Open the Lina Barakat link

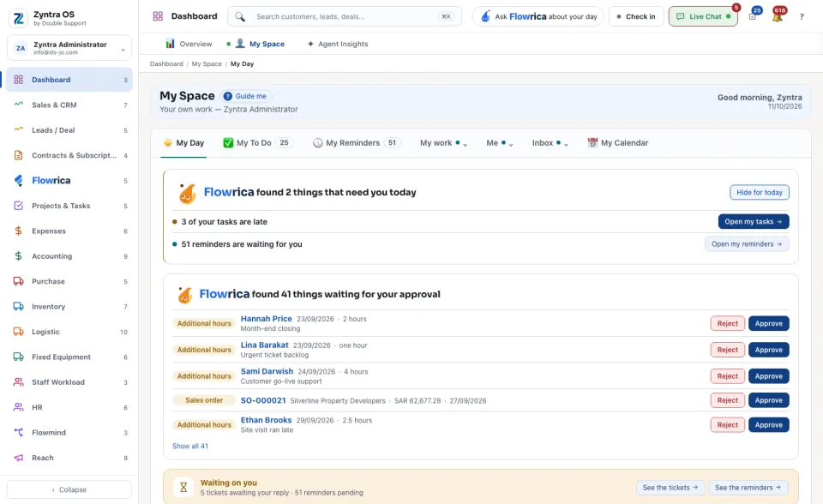click(x=265, y=345)
